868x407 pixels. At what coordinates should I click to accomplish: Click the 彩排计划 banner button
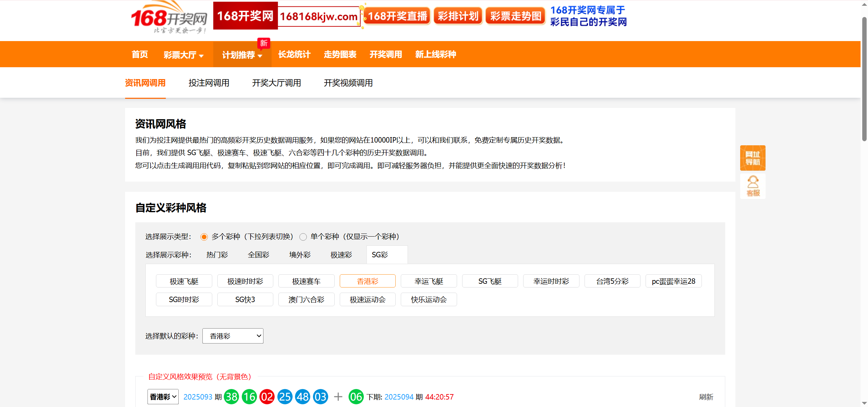click(458, 16)
